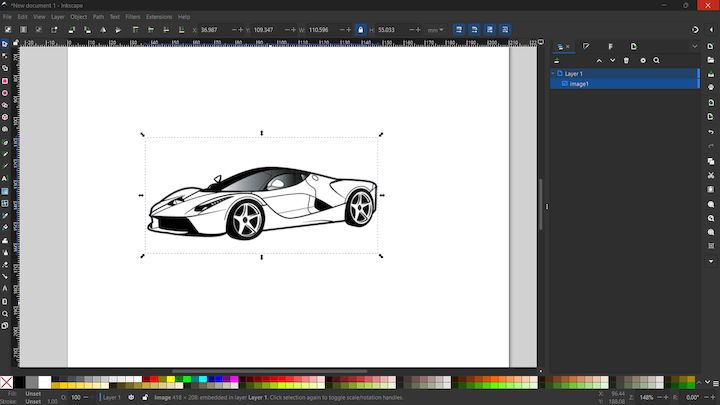This screenshot has width=720, height=405.
Task: Open the Extensions menu
Action: click(159, 17)
